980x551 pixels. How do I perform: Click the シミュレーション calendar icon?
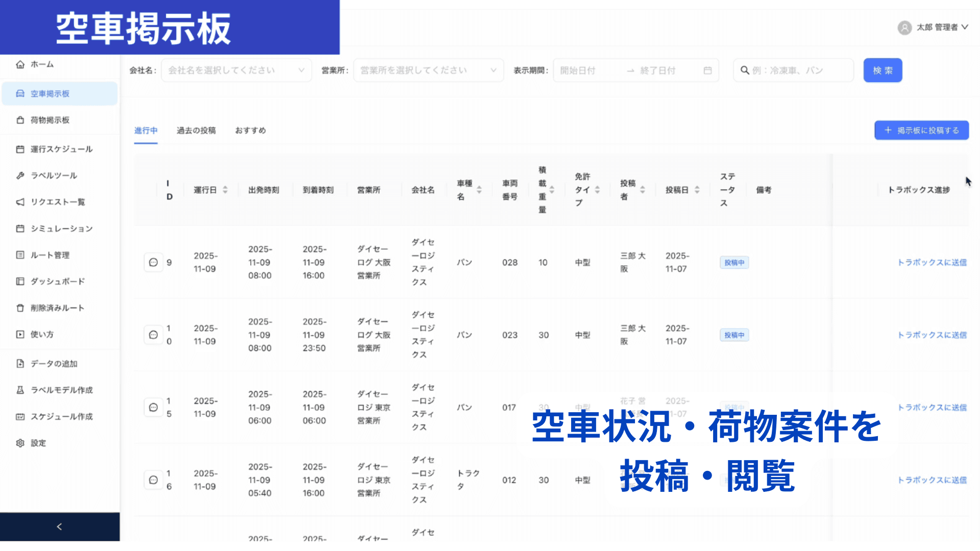pyautogui.click(x=20, y=229)
